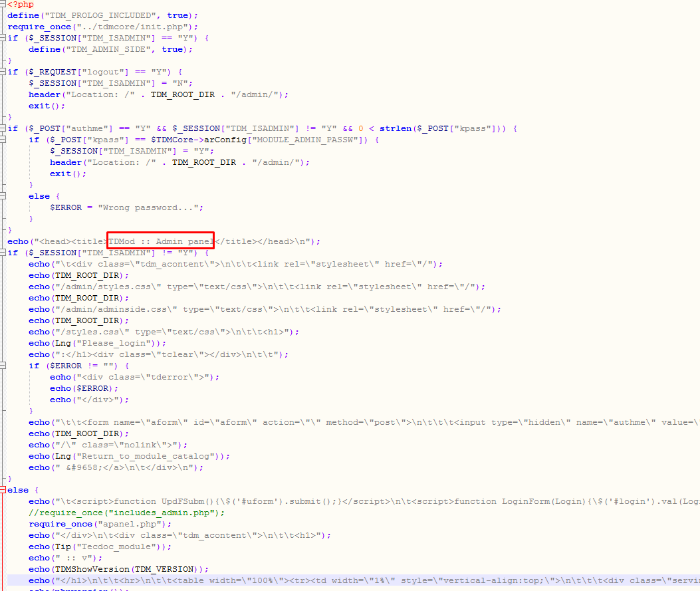The image size is (700, 591).
Task: Click the text "MODULE_ADMIN_PASSW"
Action: pyautogui.click(x=305, y=140)
